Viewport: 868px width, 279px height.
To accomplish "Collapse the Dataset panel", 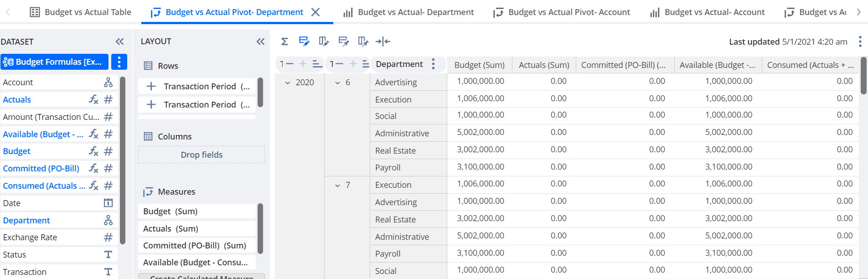I will click(119, 41).
